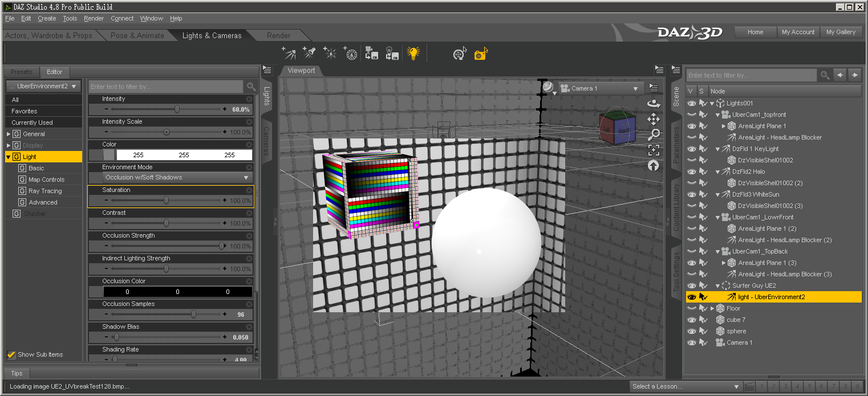The height and width of the screenshot is (396, 868).
Task: Create a new linear point light
Action: tap(350, 54)
